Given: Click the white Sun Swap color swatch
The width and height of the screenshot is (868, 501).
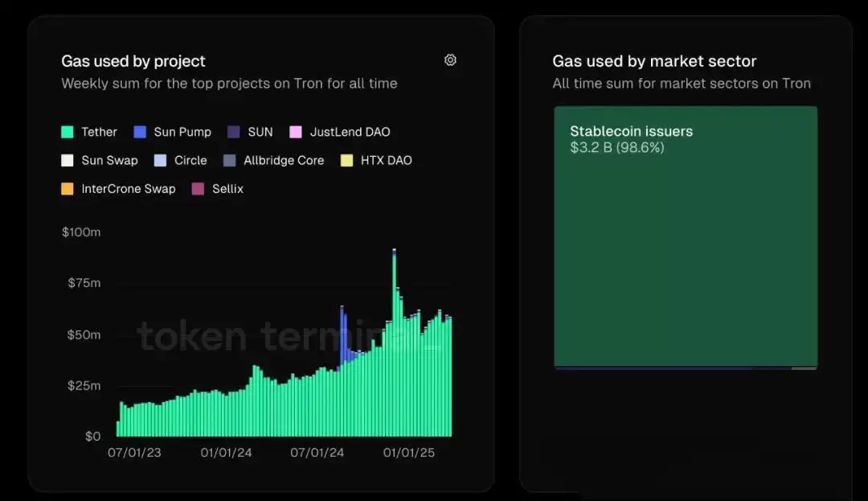Looking at the screenshot, I should pos(69,160).
